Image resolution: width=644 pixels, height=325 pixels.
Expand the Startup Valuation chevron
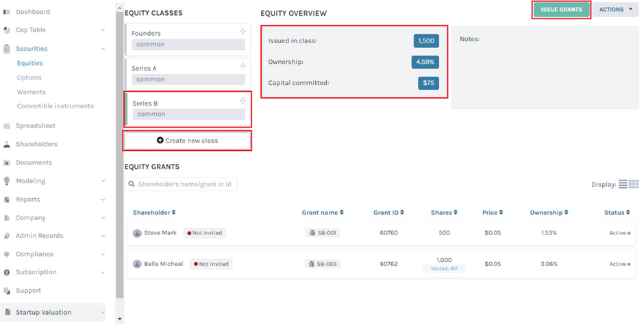click(103, 312)
